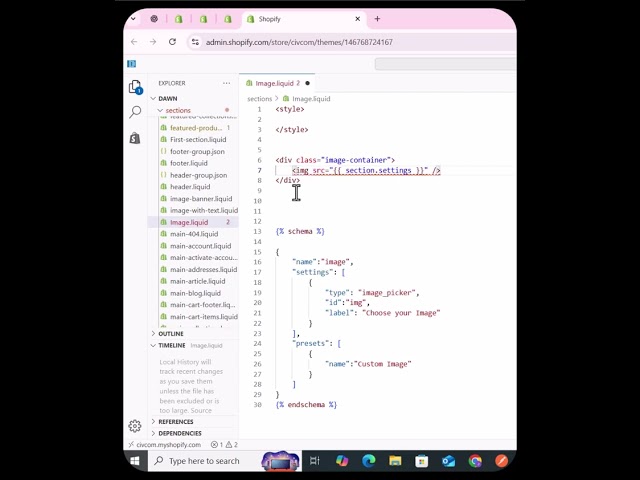Viewport: 640px width, 480px height.
Task: Open the tab search chevron in browser
Action: click(x=133, y=19)
